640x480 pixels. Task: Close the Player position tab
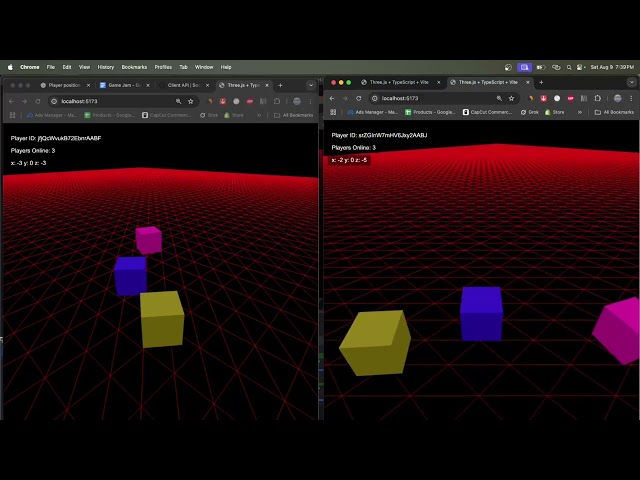(x=88, y=85)
